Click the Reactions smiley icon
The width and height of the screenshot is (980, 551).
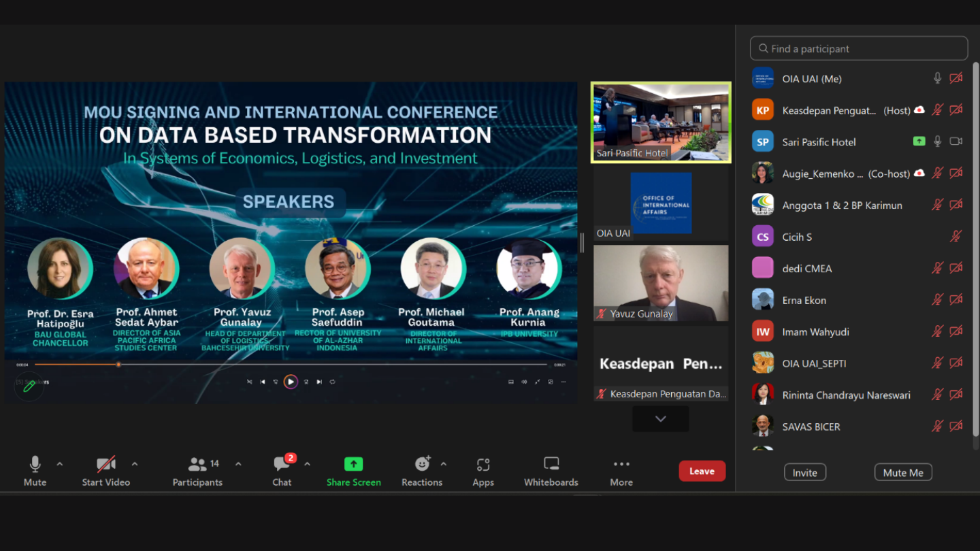[x=423, y=464]
